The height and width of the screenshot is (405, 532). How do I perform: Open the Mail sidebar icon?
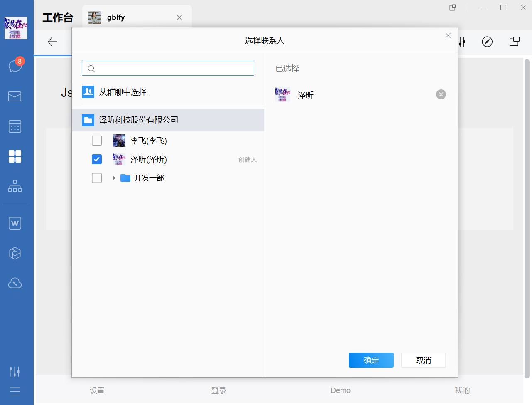coord(15,96)
